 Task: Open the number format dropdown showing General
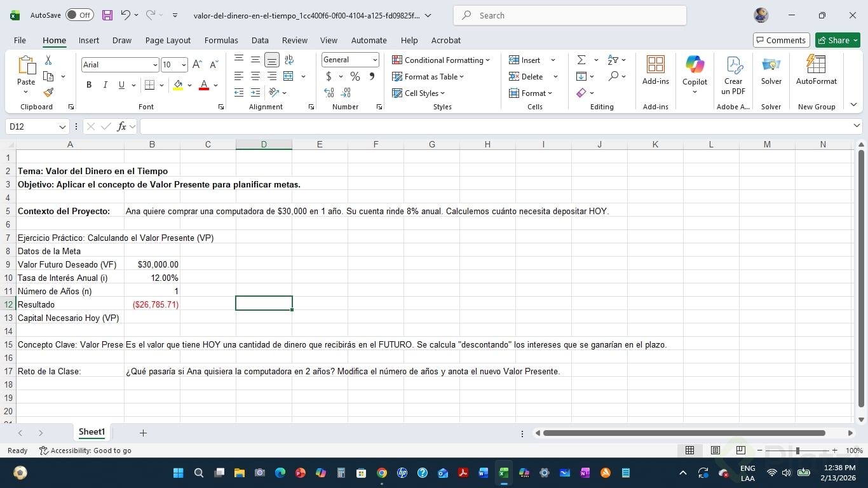(375, 60)
